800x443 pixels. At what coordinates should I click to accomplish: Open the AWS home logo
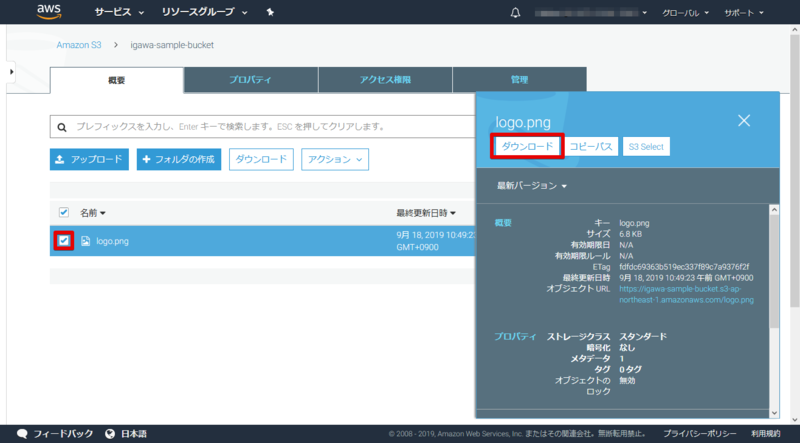pos(49,12)
